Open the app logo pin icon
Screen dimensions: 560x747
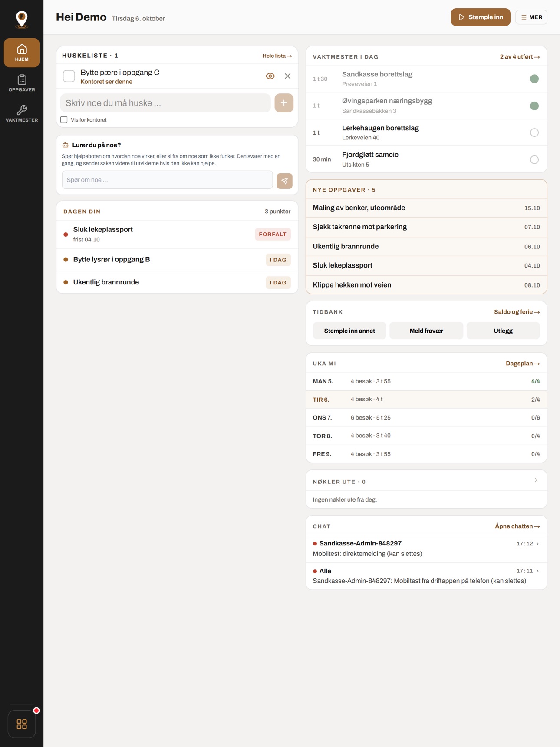(x=22, y=19)
